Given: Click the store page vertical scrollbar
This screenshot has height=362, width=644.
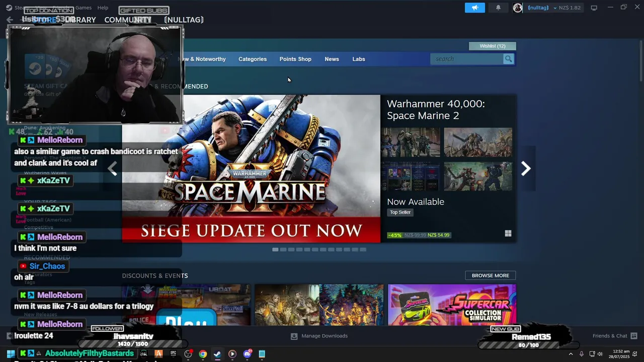Looking at the screenshot, I should click(640, 60).
